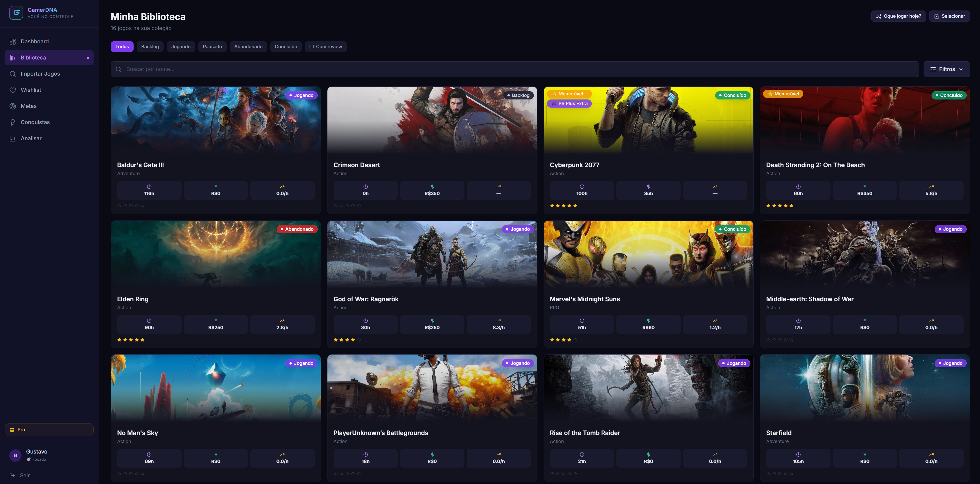Open the Elden Ring title
This screenshot has height=484, width=980.
tap(133, 299)
